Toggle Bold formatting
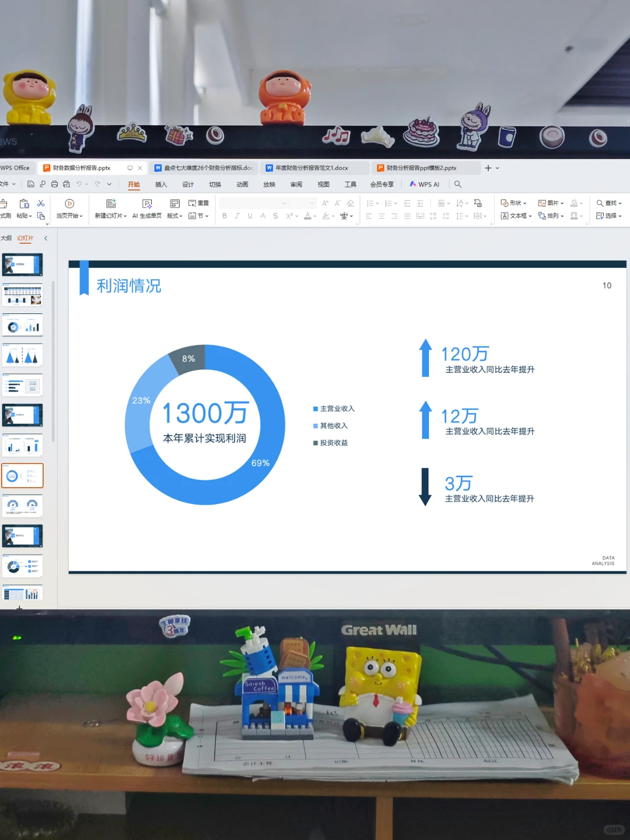 [x=225, y=216]
